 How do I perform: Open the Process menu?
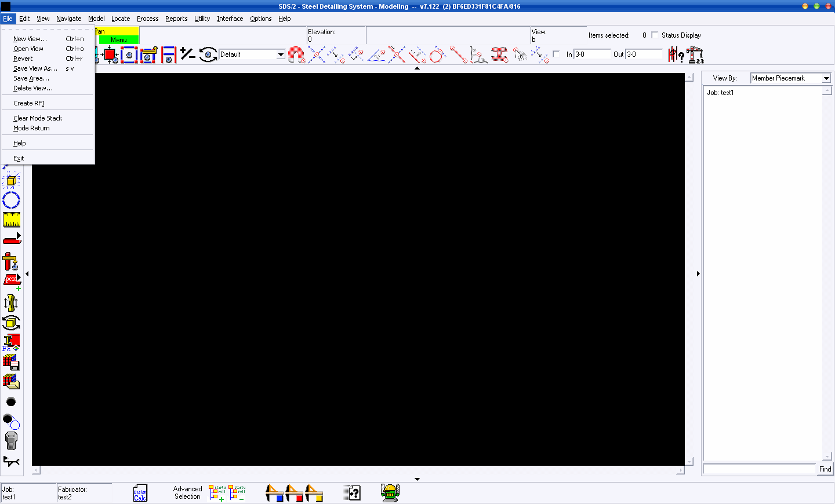pos(148,19)
